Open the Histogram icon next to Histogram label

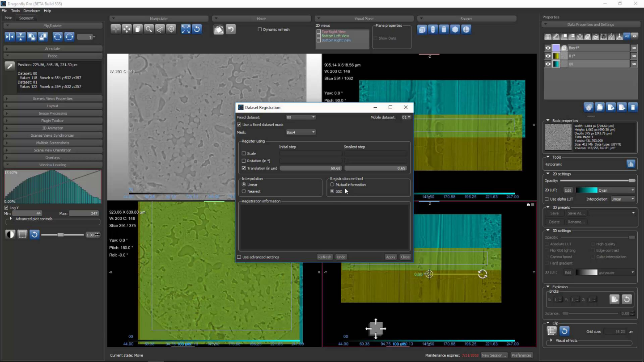click(631, 164)
